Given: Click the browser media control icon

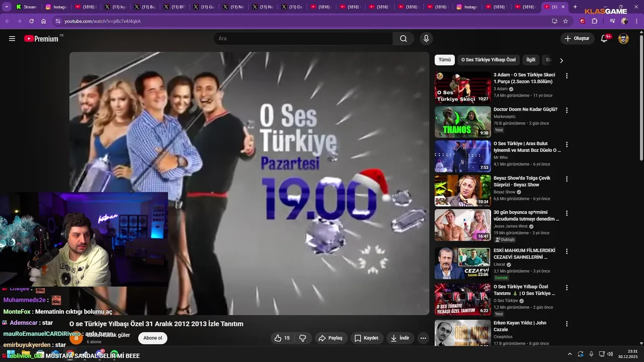Looking at the screenshot, I should pos(612,21).
